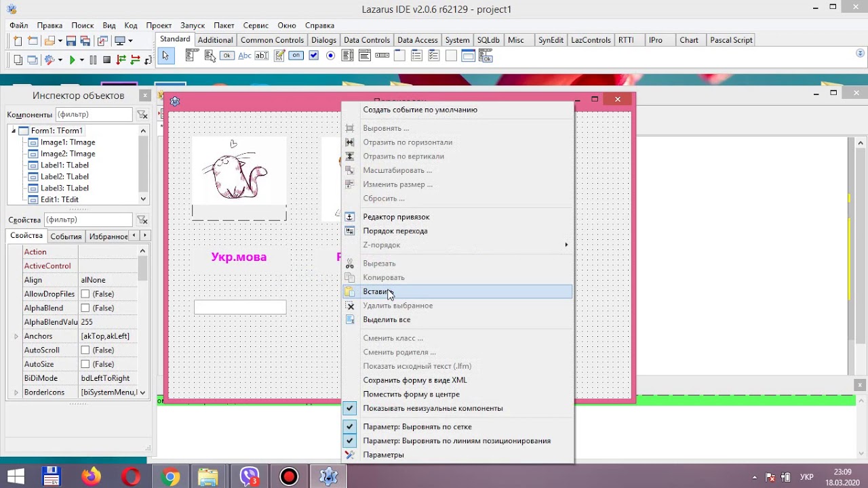Open the dropdown arrow beside Open icon
Viewport: 868px width, 488px height.
point(60,41)
